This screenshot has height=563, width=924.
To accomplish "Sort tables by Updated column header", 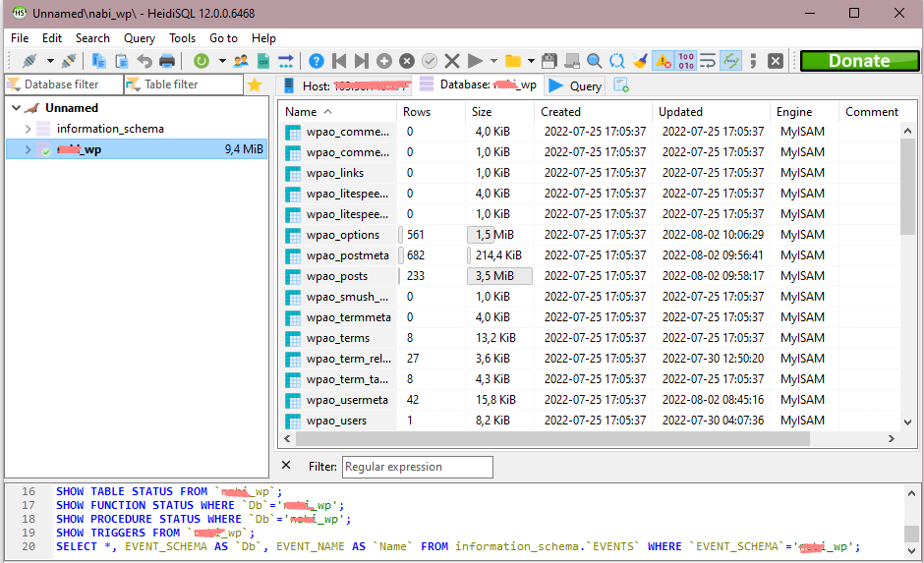I will point(710,111).
